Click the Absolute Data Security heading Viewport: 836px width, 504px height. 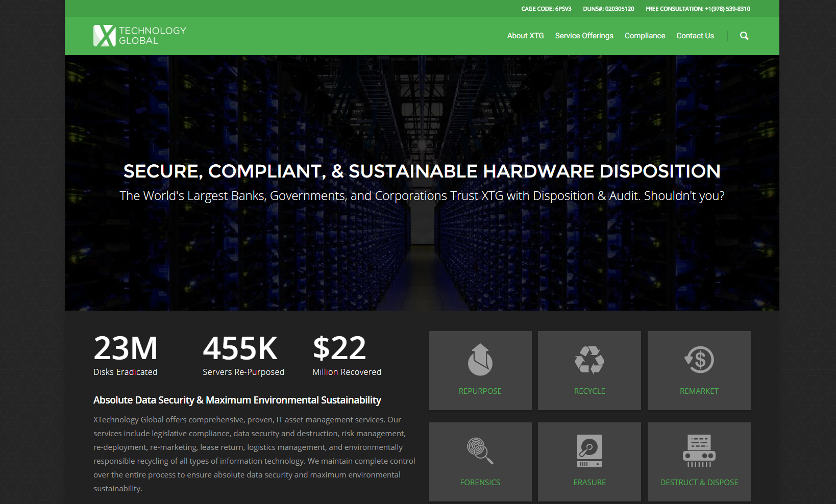237,400
